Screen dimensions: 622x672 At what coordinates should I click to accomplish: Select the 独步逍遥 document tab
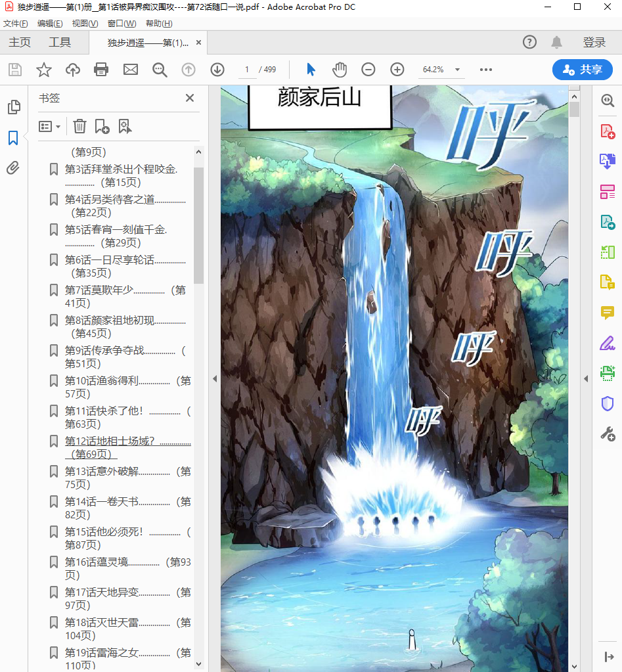point(147,43)
